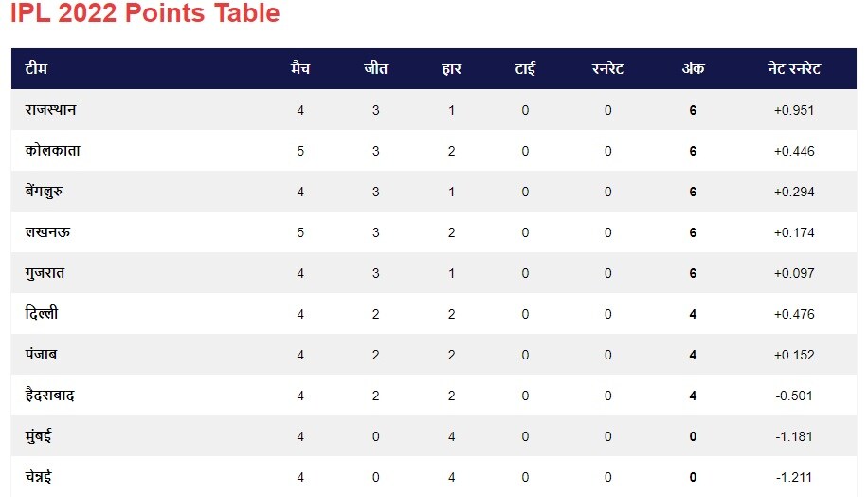Select the नेट रनरेट column header
The image size is (868, 497).
click(x=794, y=68)
